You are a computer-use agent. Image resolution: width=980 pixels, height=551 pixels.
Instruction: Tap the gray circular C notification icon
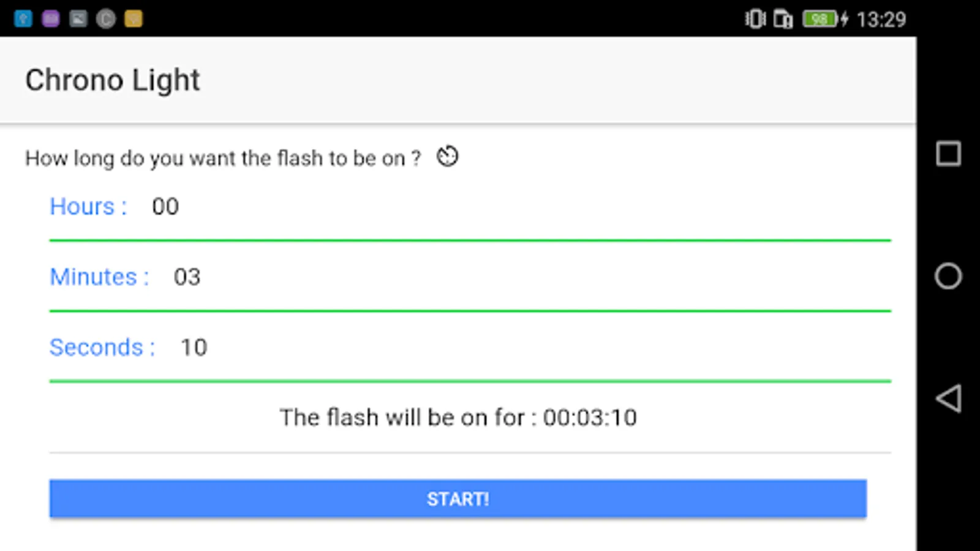pos(106,19)
